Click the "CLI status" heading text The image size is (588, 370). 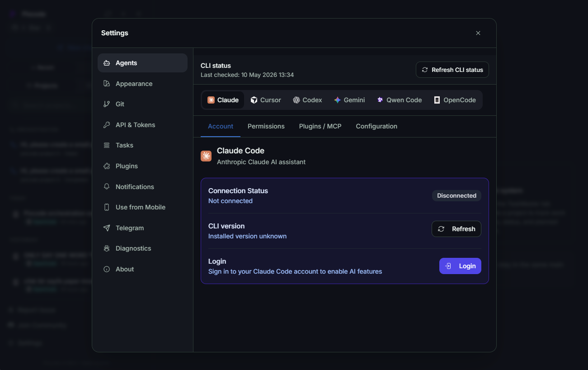click(x=216, y=66)
